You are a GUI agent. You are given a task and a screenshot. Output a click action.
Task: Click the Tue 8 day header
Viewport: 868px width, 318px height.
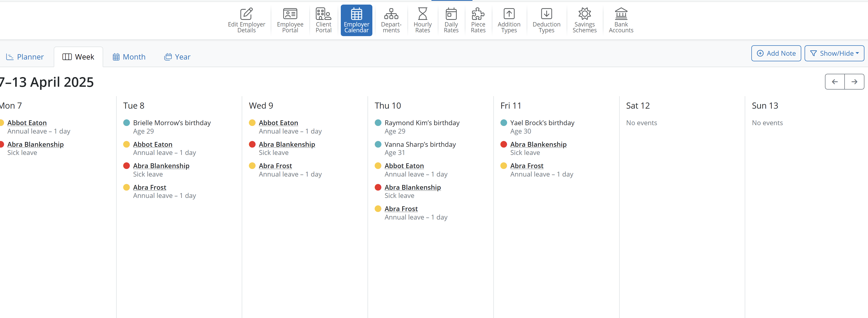(134, 106)
